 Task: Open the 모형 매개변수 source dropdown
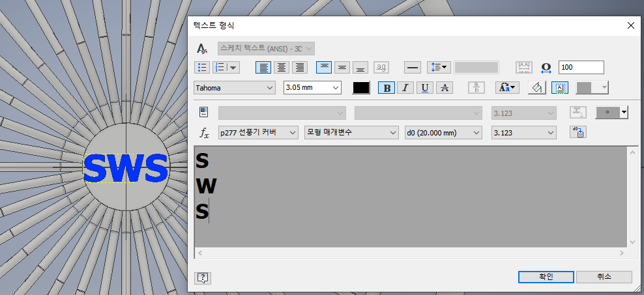pyautogui.click(x=351, y=133)
